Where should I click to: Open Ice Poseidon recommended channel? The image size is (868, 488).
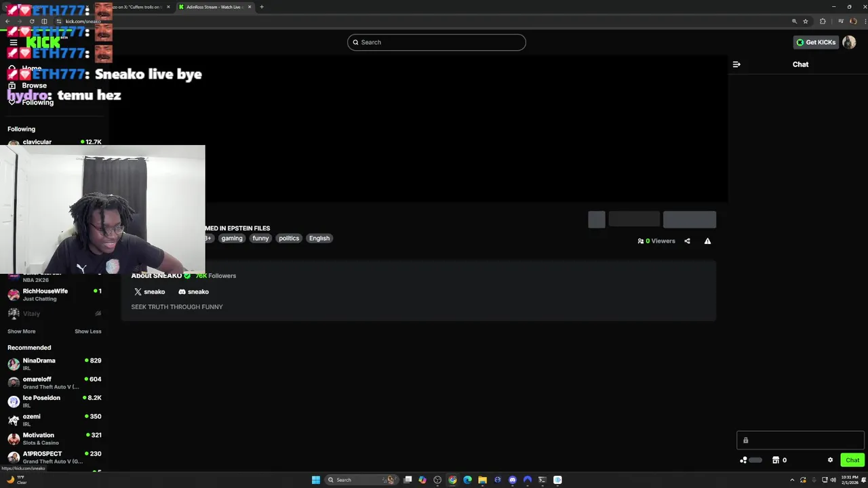(x=54, y=401)
